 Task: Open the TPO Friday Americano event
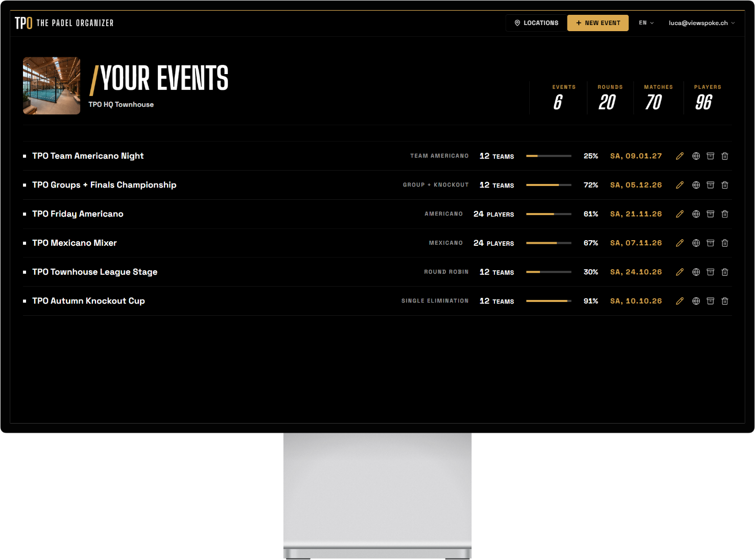(78, 214)
